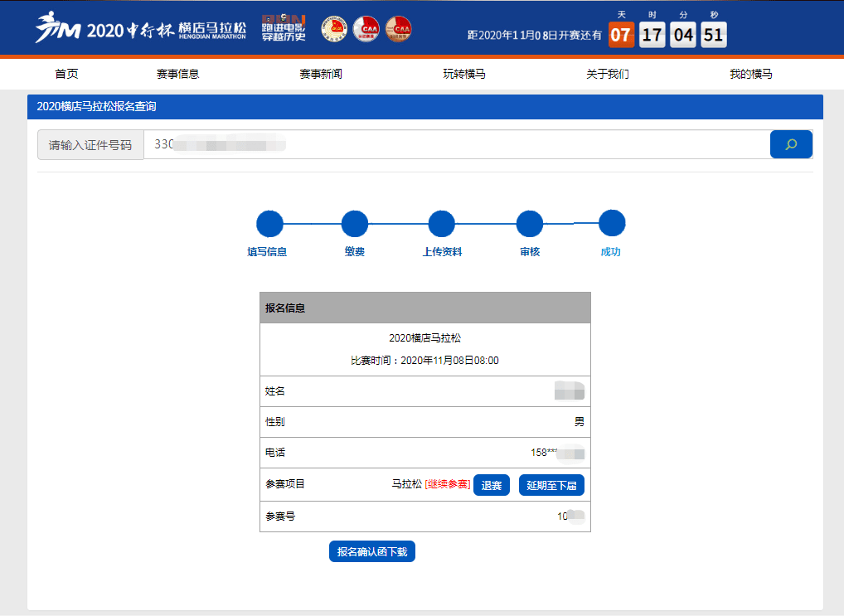Click the first round yellow association badge
844x616 pixels.
click(x=334, y=28)
